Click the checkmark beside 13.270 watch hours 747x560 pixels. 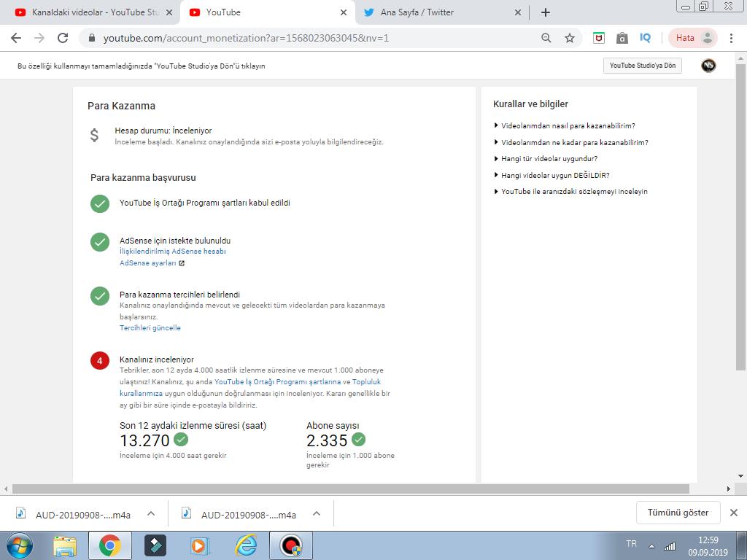click(181, 439)
